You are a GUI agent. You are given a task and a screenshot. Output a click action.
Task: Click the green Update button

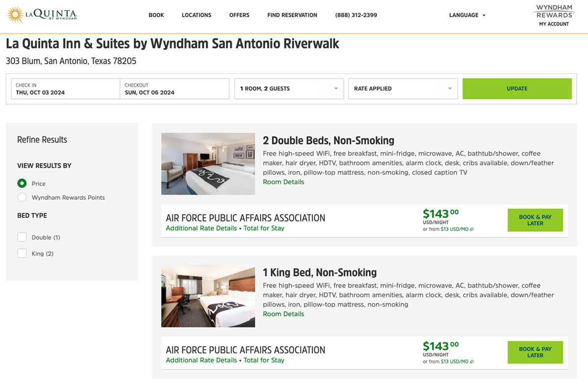[517, 89]
